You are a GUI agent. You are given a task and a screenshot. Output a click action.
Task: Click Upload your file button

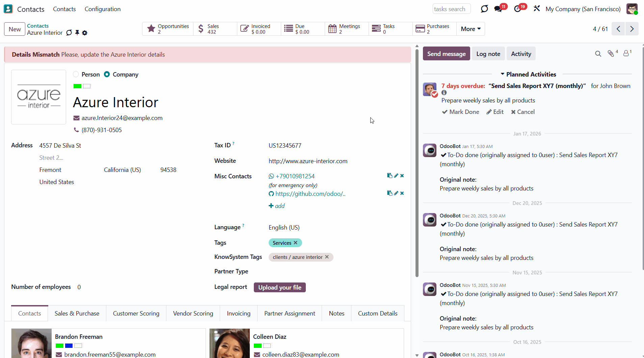(280, 287)
